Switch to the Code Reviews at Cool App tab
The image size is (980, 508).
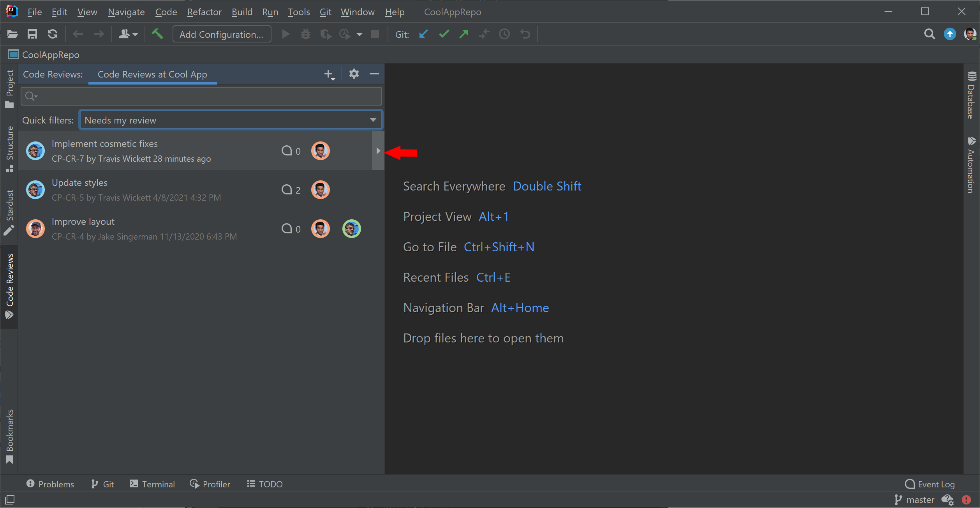[x=152, y=74]
